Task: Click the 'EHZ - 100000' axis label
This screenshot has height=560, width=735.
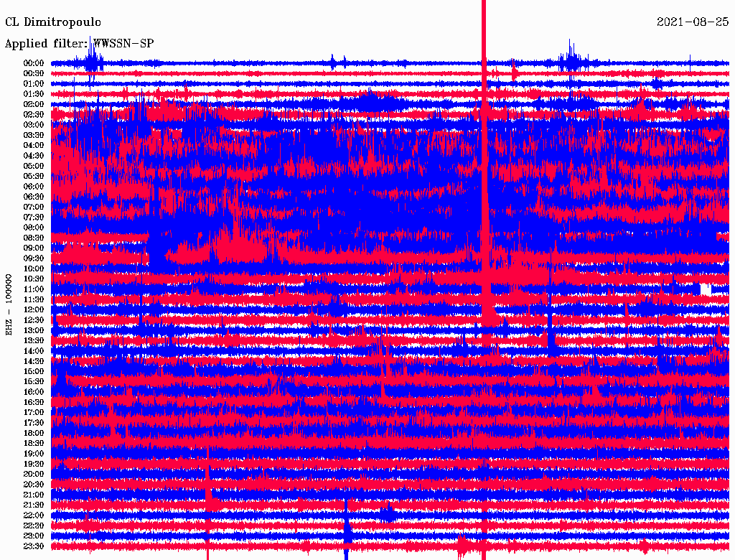Action: [9, 305]
